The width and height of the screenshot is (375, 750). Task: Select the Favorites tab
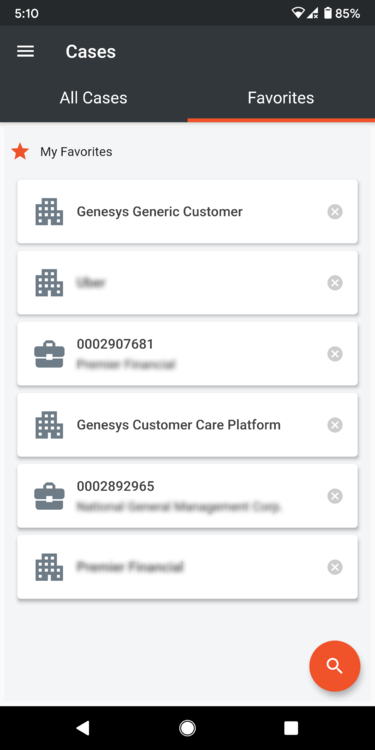(x=281, y=98)
